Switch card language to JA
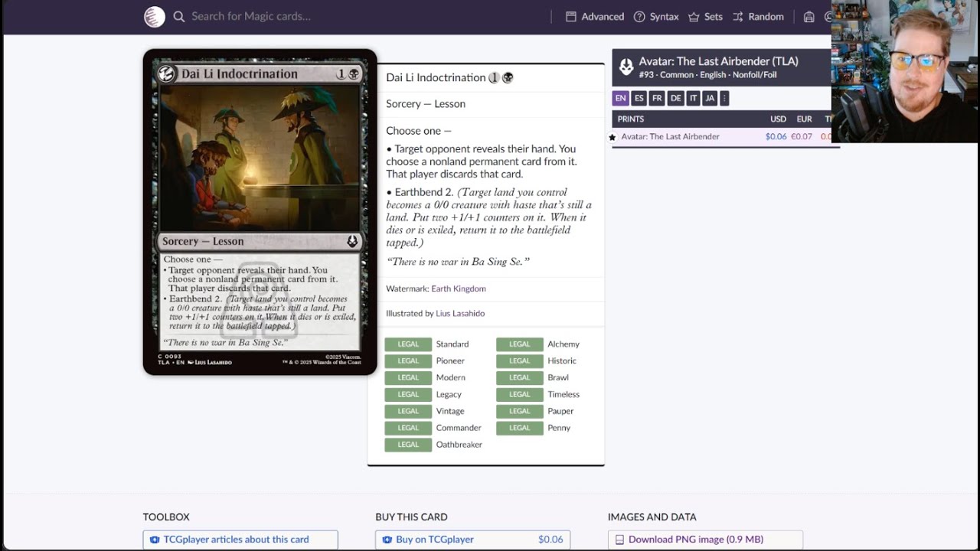This screenshot has height=551, width=980. tap(710, 98)
